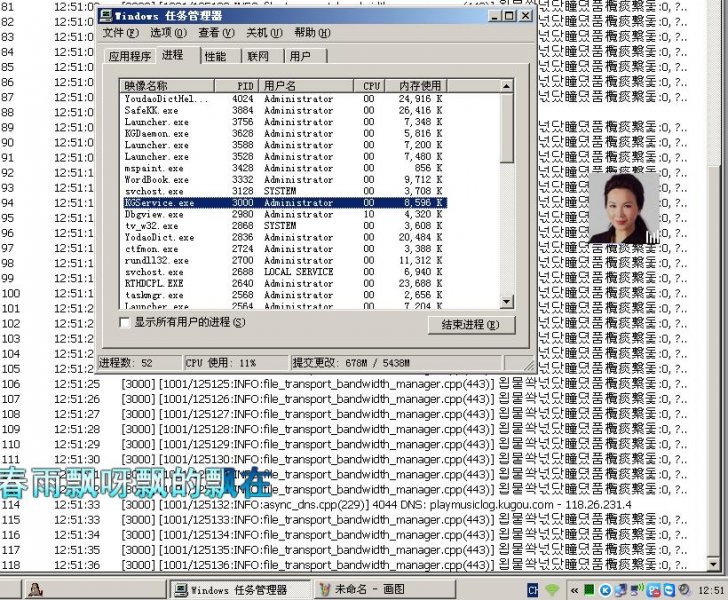Click the network computers tray icon
Screen dimensions: 728x600
(621, 590)
